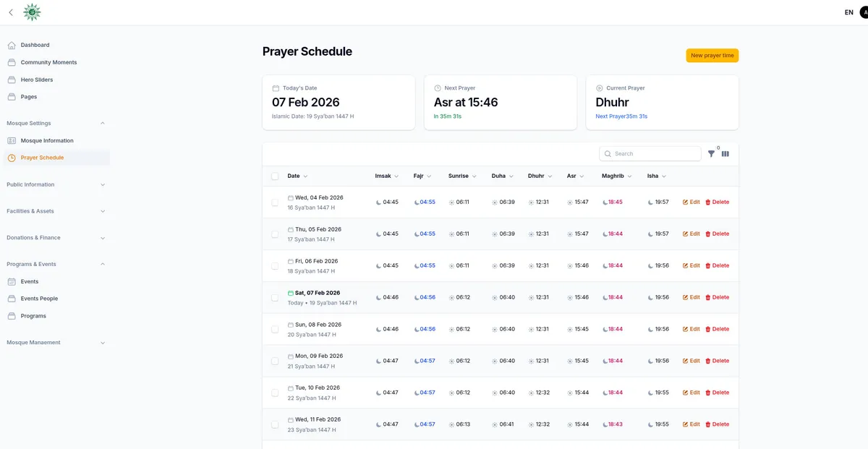Click the mosque logo icon

click(32, 12)
